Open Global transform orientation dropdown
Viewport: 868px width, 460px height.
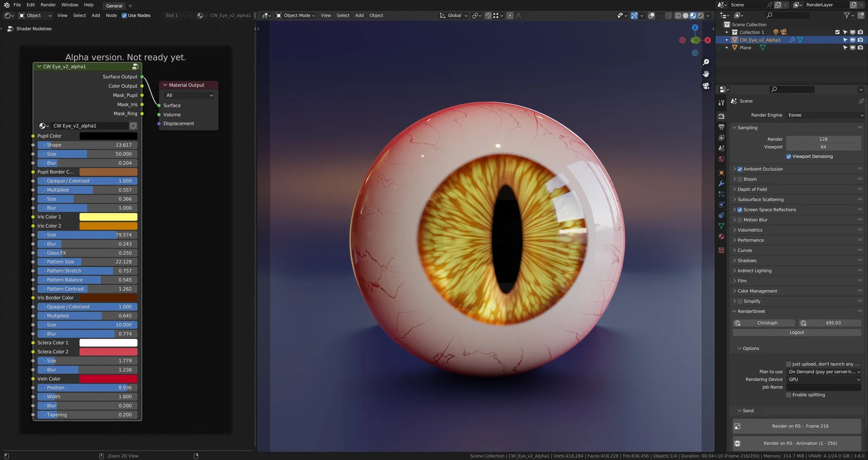[x=454, y=16]
